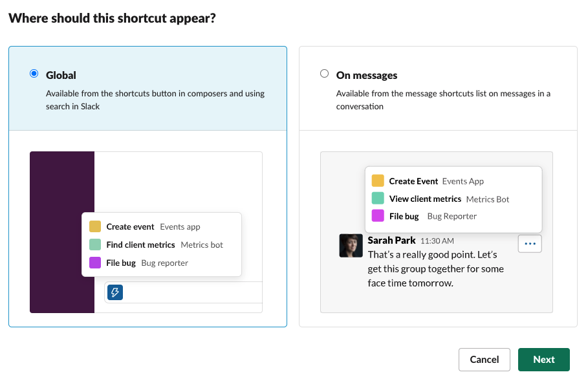
Task: Click the green Find client metrics icon
Action: tap(95, 245)
